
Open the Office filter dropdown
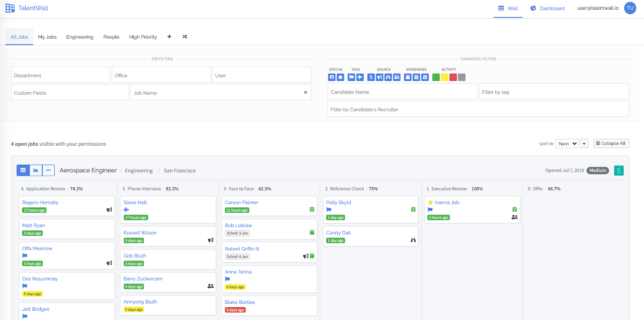click(x=161, y=75)
